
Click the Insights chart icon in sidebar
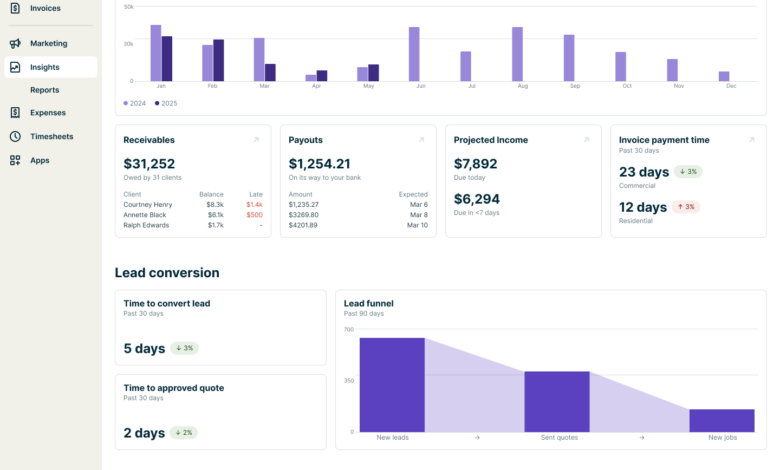tap(15, 68)
